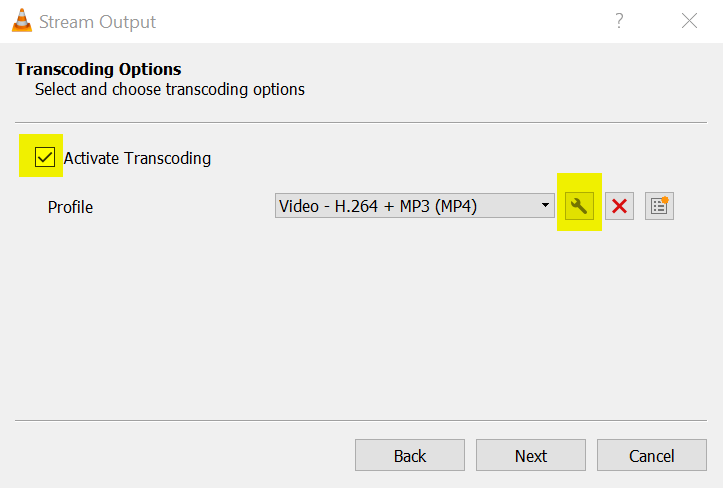Click the separator line below the subtitle
Viewport: 723px width, 488px height.
tap(360, 123)
